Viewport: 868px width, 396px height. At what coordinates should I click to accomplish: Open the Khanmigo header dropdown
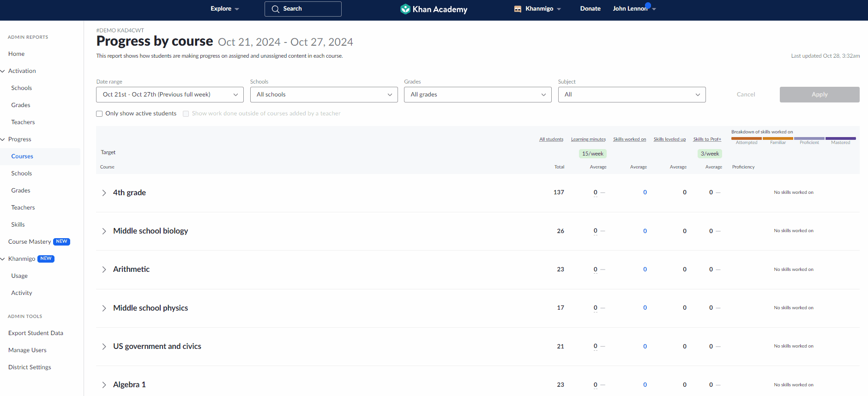point(543,9)
